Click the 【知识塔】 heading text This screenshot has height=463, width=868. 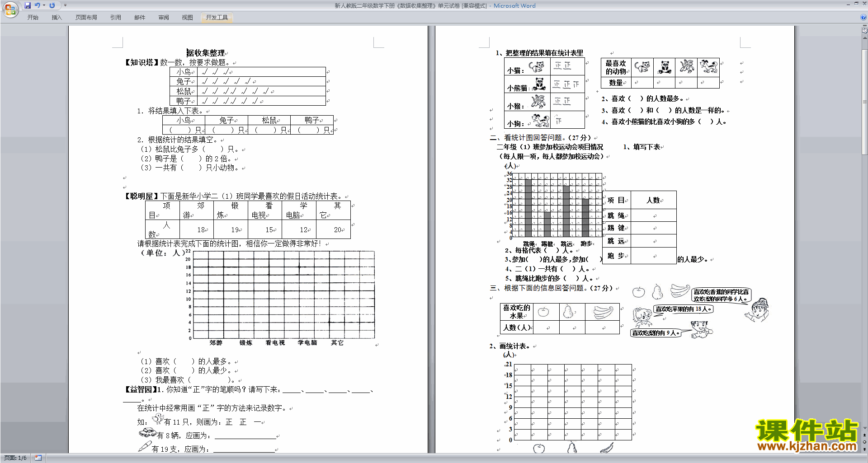pyautogui.click(x=141, y=62)
